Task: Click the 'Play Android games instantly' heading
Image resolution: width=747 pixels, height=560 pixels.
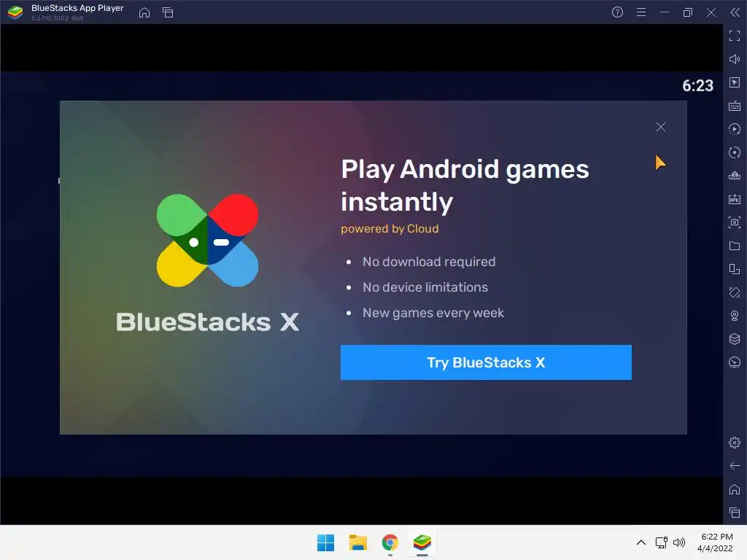Action: tap(465, 186)
